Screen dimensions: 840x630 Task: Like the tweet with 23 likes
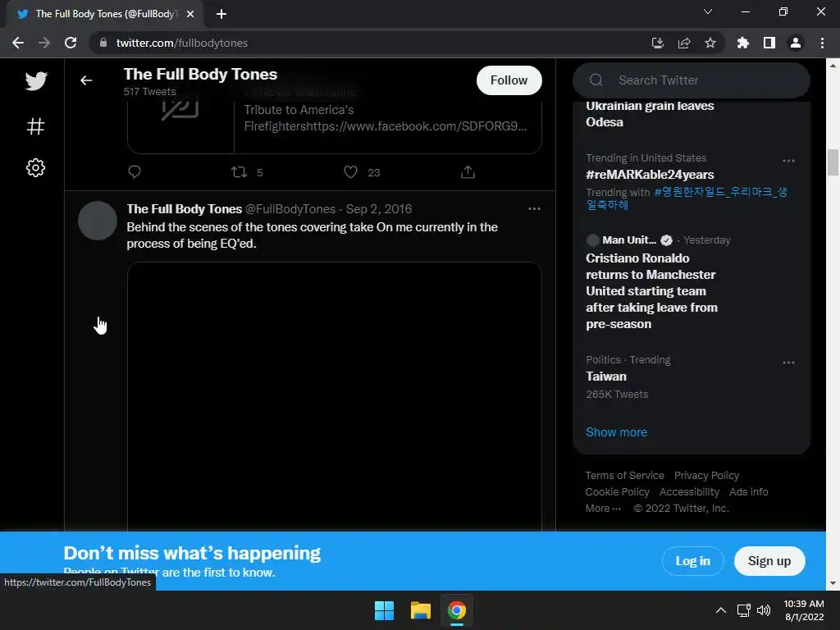click(350, 172)
